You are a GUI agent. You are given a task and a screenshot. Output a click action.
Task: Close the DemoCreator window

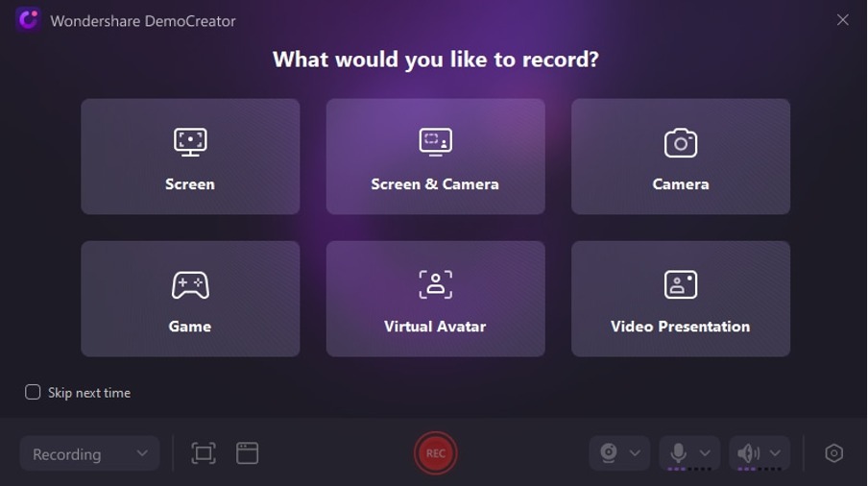point(842,20)
